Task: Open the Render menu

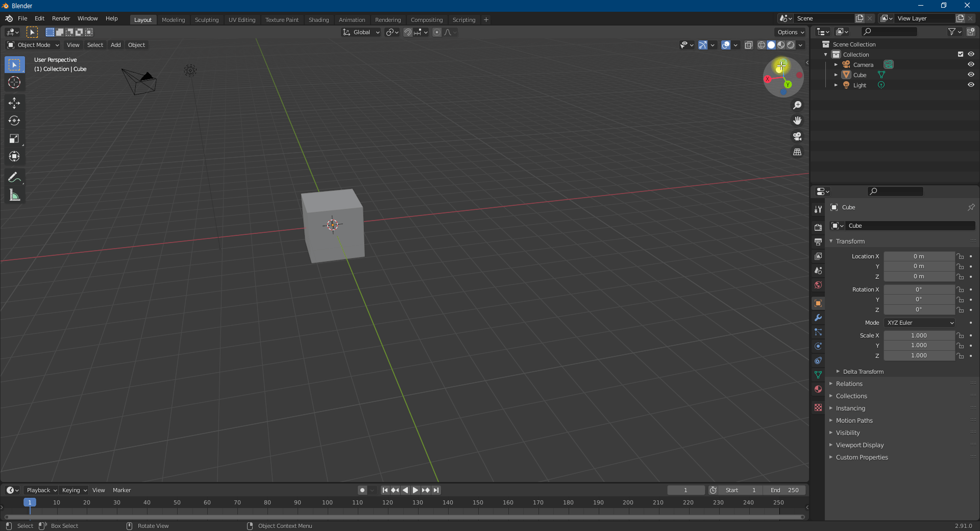Action: [61, 18]
